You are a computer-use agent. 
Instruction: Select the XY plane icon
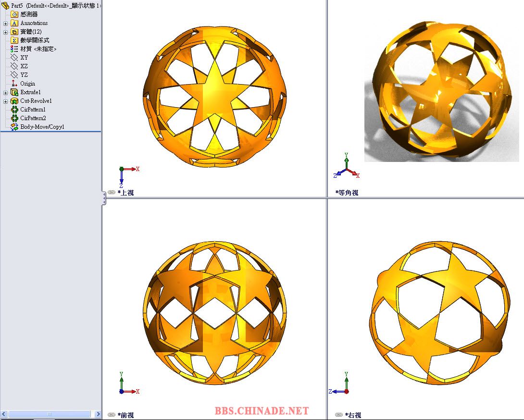click(14, 58)
